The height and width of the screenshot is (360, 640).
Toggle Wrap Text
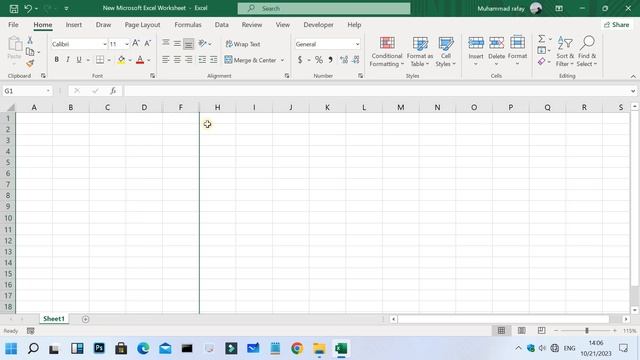point(243,44)
